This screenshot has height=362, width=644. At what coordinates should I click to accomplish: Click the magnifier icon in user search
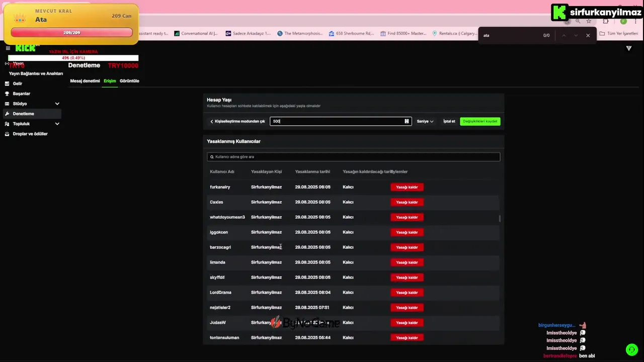(x=212, y=157)
